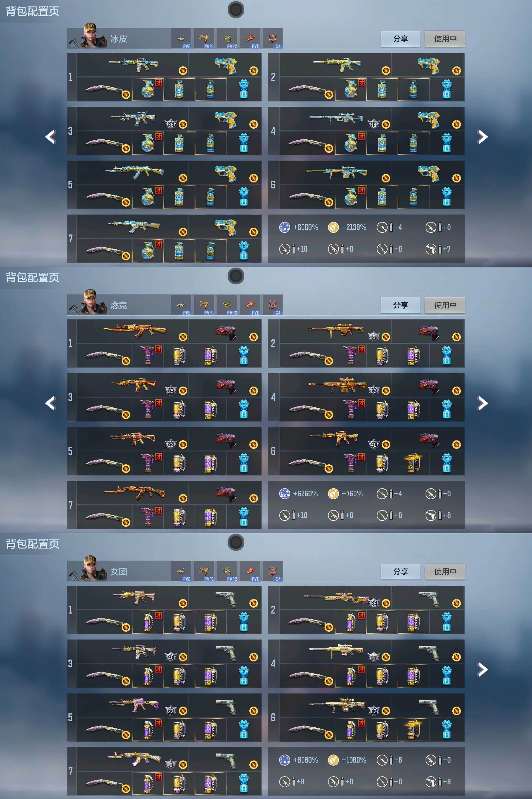Go to previous page arrow in 燃竞 panel
532x799 pixels.
[50, 403]
